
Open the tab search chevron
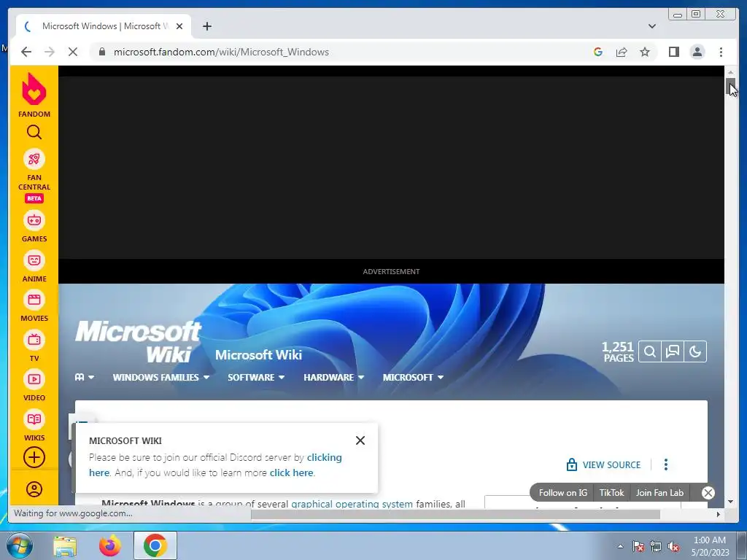(x=652, y=26)
